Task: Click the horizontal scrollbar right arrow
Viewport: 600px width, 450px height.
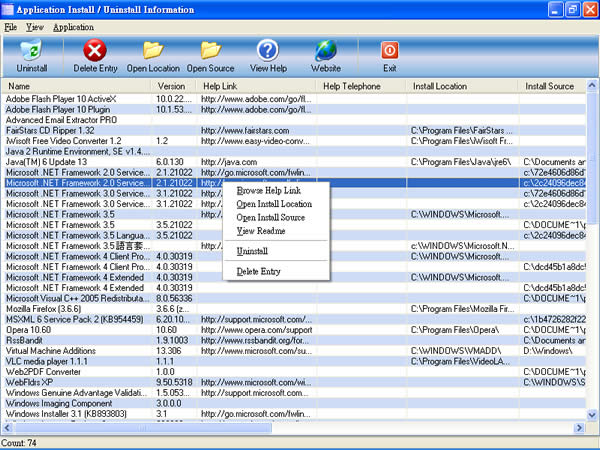Action: pos(579,427)
